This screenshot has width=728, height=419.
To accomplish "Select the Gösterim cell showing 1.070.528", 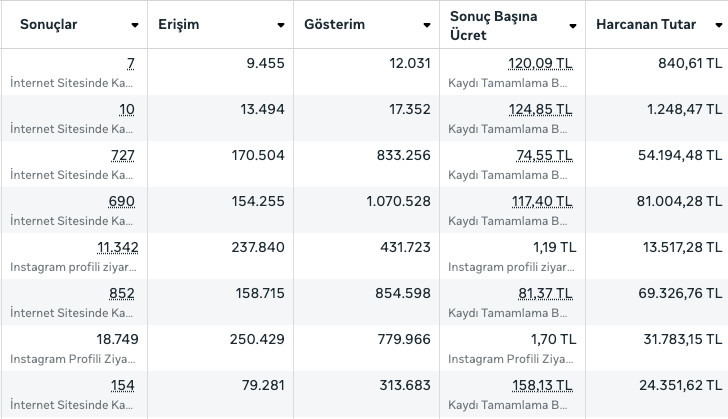I will [390, 201].
